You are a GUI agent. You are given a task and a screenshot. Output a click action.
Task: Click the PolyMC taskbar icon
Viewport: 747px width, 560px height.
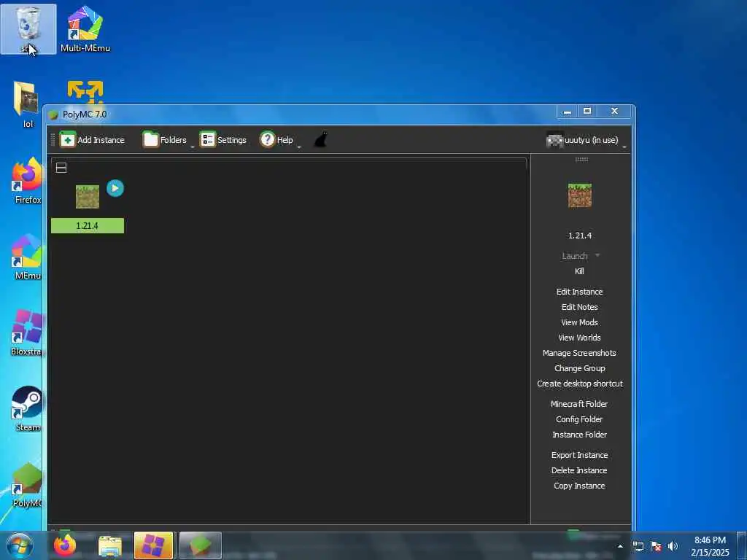200,545
